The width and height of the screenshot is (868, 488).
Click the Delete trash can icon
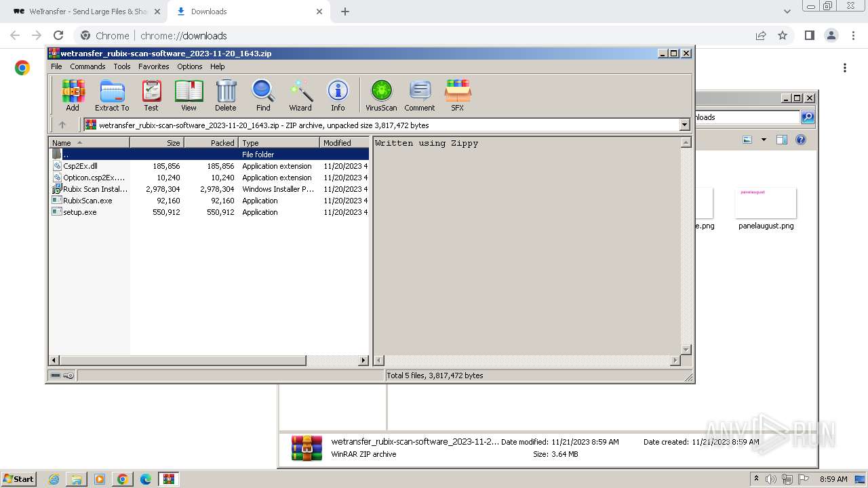(x=226, y=95)
